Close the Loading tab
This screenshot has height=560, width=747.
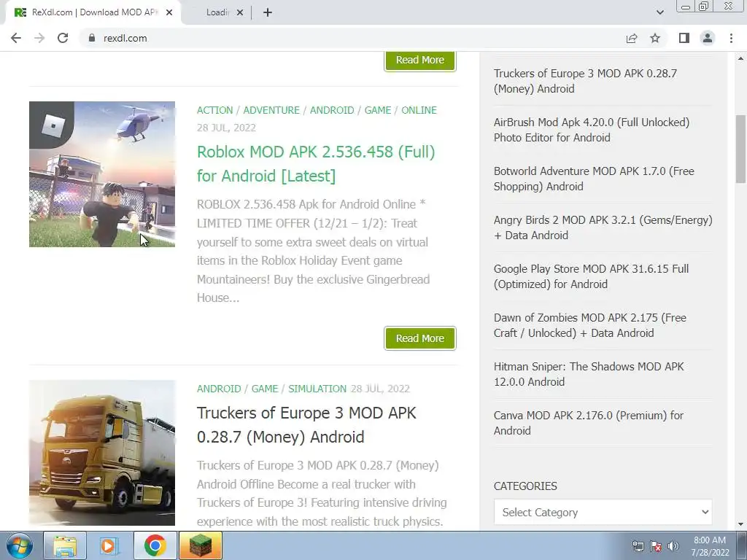click(x=240, y=12)
